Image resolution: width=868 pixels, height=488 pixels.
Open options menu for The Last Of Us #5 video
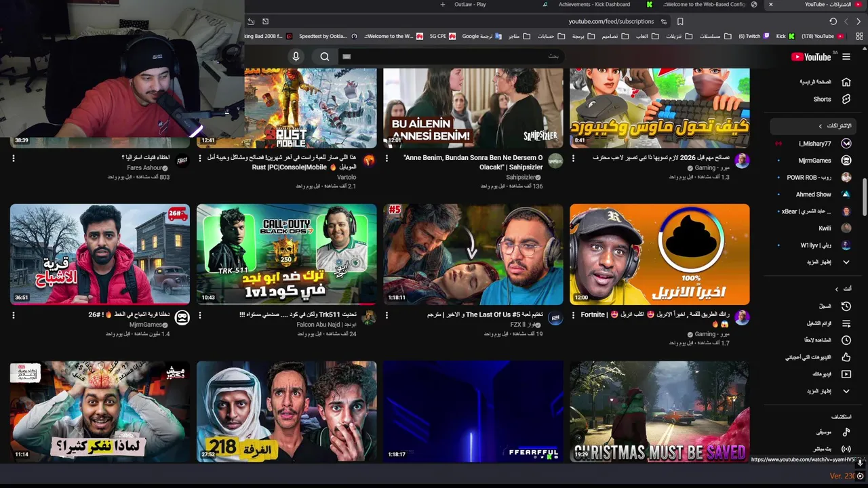[x=387, y=315]
